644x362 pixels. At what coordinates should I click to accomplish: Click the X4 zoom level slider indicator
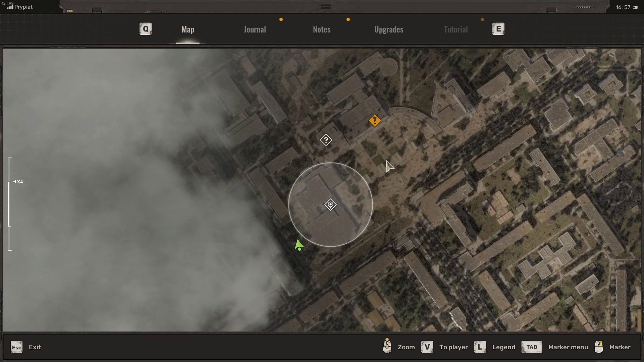(x=18, y=182)
